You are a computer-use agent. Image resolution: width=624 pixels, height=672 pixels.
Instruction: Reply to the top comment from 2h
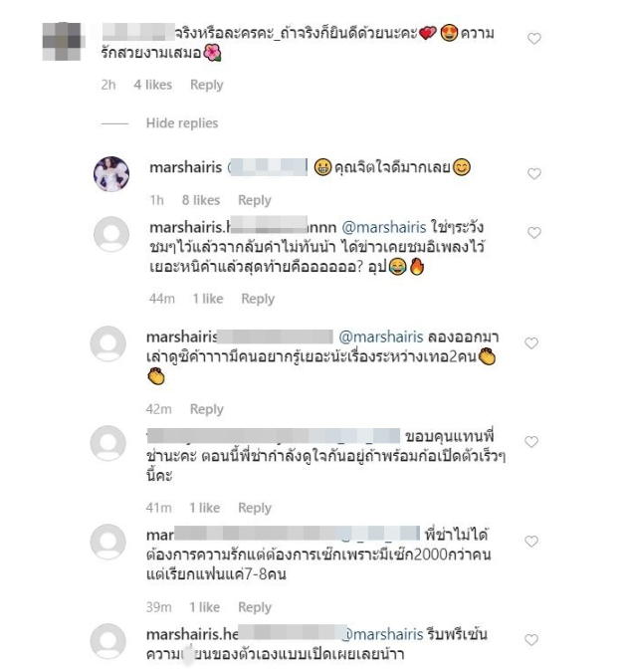pos(207,85)
